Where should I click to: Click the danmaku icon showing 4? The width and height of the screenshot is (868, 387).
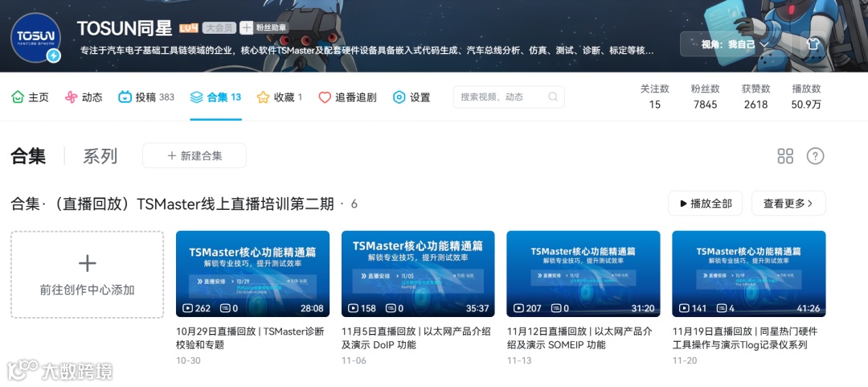(721, 308)
